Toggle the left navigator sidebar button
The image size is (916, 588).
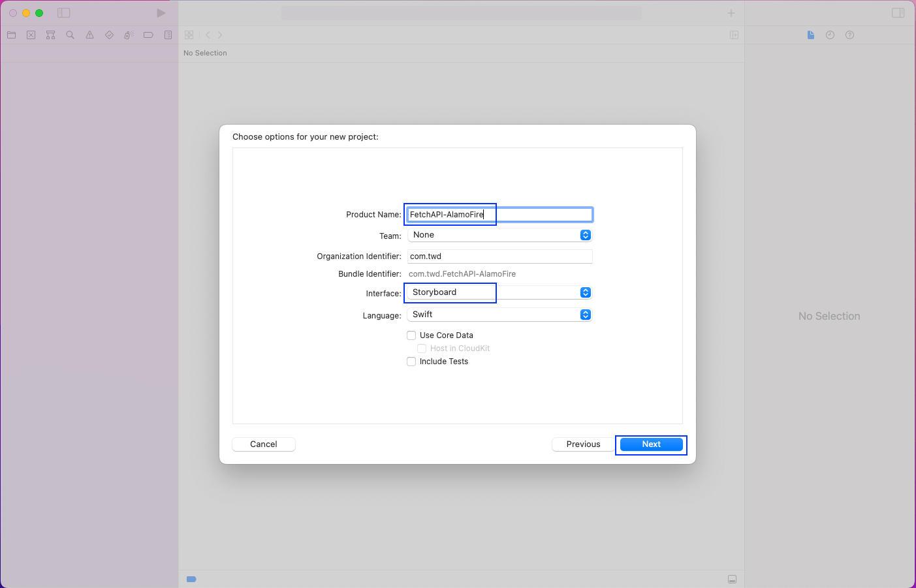[64, 13]
